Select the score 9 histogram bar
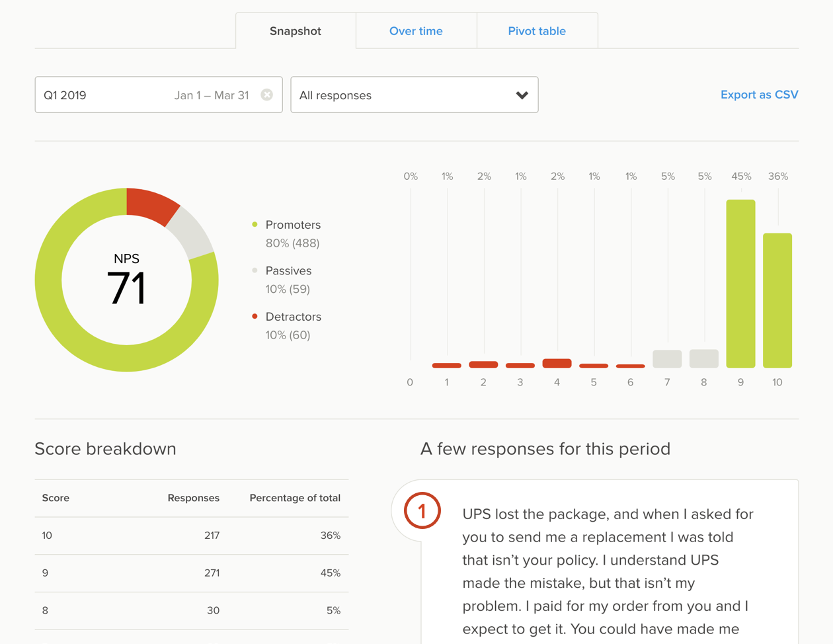 click(741, 284)
